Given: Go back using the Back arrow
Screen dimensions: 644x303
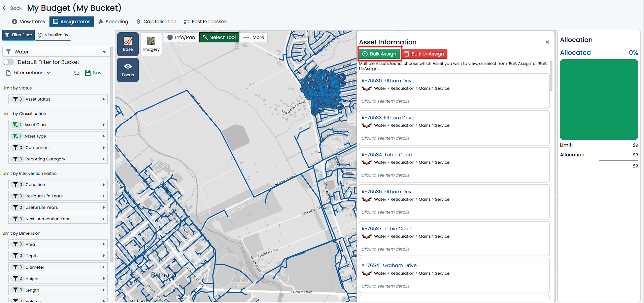Looking at the screenshot, I should (x=12, y=8).
